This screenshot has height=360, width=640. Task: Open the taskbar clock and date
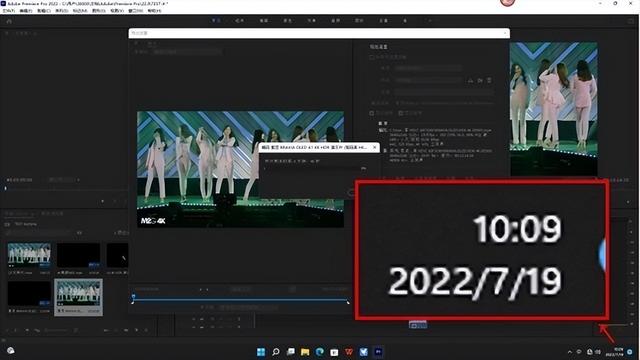coord(615,352)
